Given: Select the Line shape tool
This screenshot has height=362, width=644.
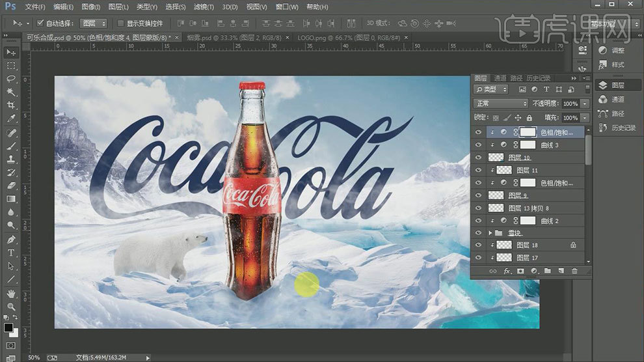Looking at the screenshot, I should pos(11,279).
